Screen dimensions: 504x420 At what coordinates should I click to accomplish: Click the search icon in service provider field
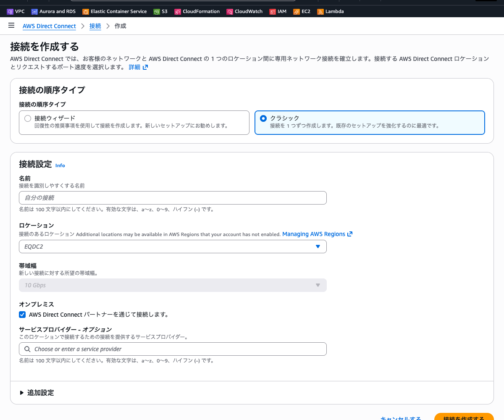click(27, 349)
